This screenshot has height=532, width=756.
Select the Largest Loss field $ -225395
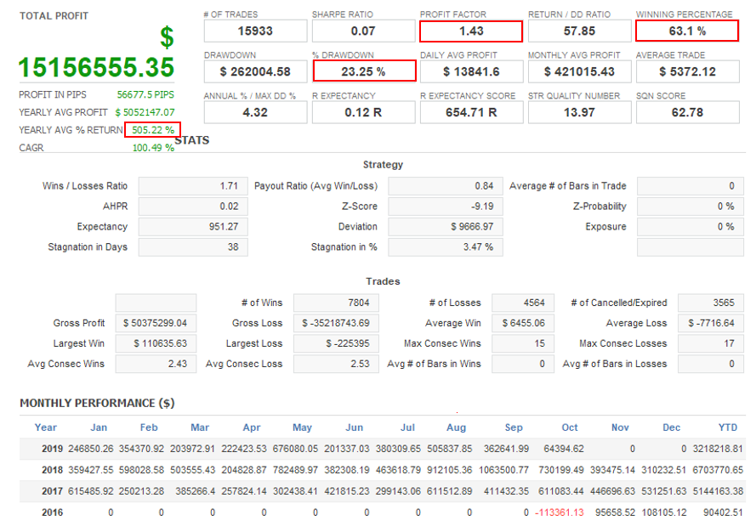(336, 343)
